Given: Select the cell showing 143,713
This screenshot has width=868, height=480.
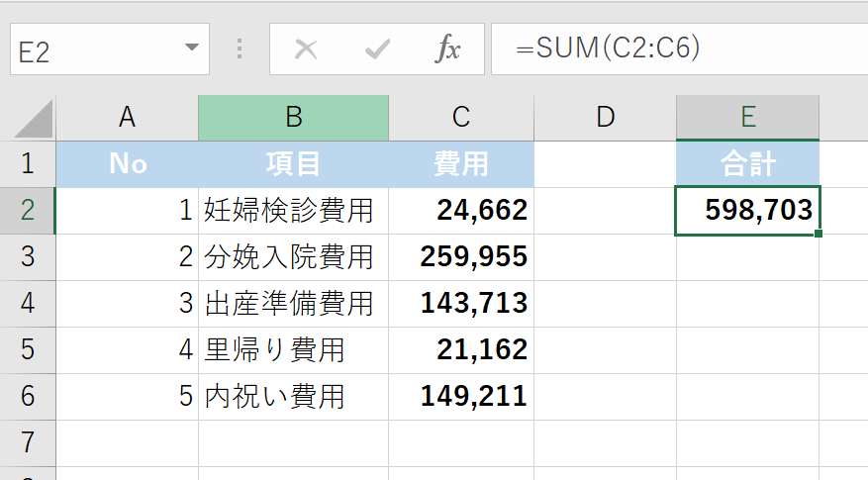Looking at the screenshot, I should coord(460,304).
